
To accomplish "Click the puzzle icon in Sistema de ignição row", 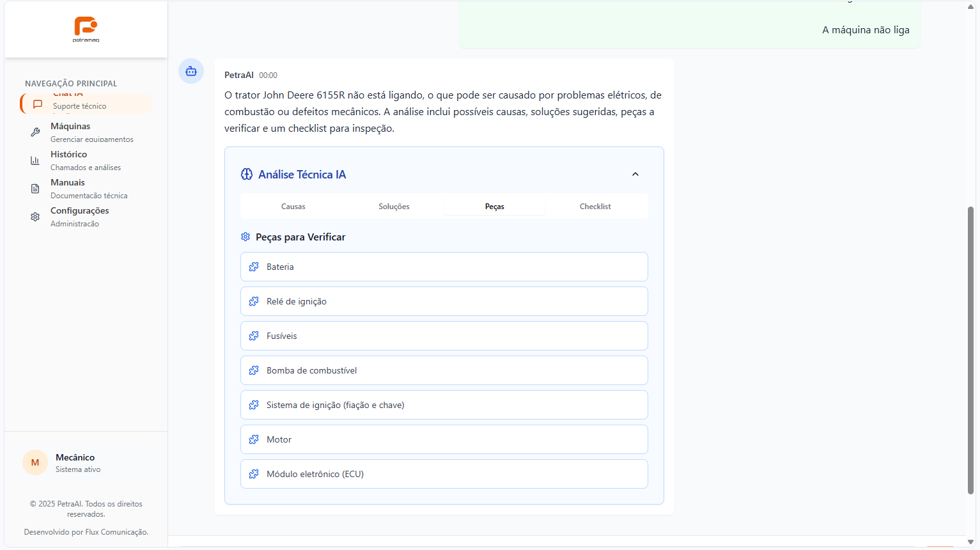I will click(254, 405).
